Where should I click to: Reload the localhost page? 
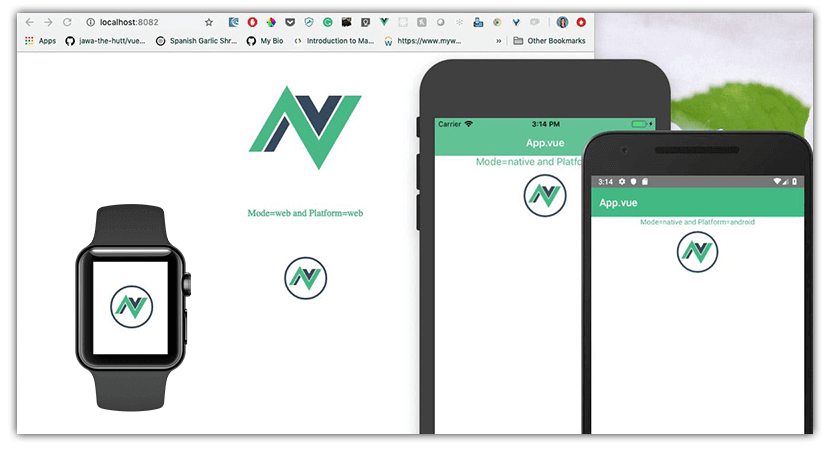67,21
